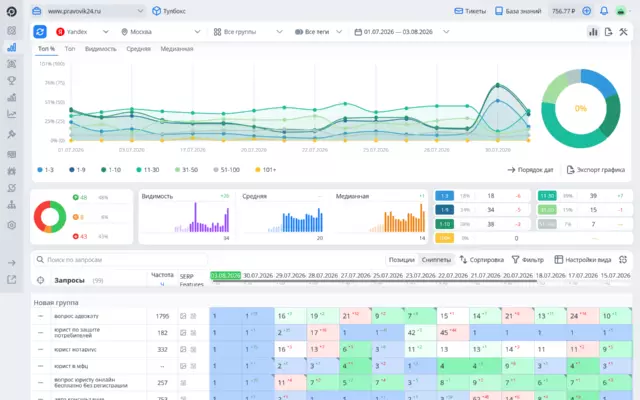Click the Частота column header
640x400 pixels.
coord(162,275)
